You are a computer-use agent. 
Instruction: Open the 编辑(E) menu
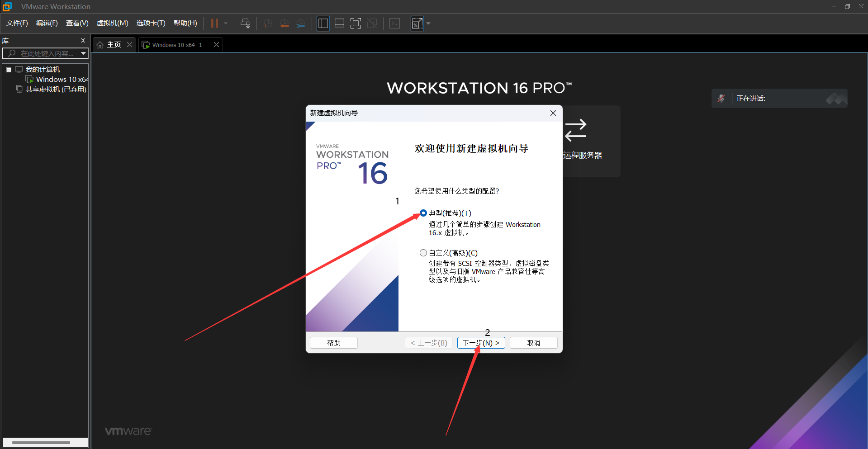click(x=47, y=23)
